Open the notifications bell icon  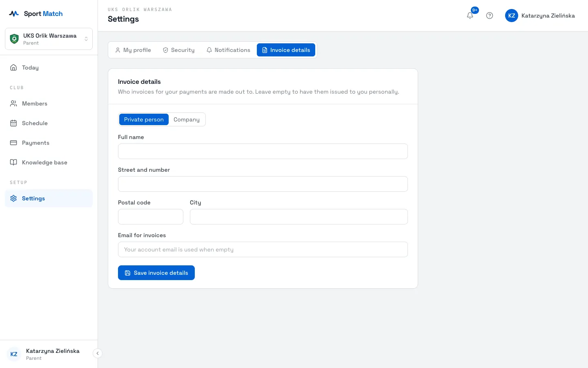[470, 16]
